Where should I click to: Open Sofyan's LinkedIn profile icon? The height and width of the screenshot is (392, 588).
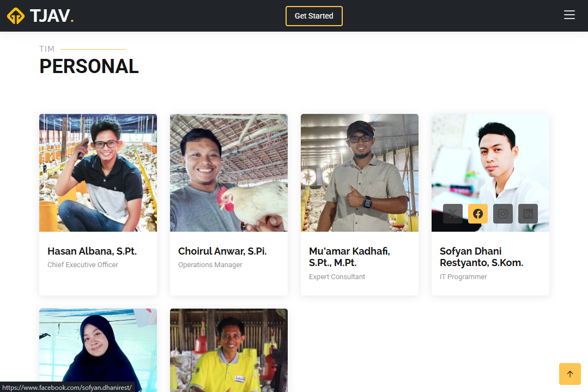point(528,214)
